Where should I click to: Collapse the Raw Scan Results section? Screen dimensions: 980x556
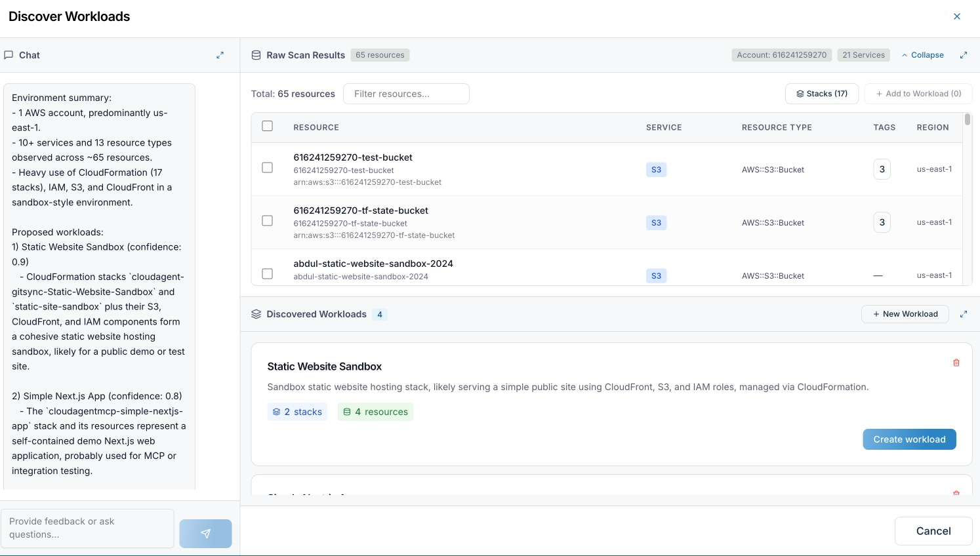click(x=922, y=54)
